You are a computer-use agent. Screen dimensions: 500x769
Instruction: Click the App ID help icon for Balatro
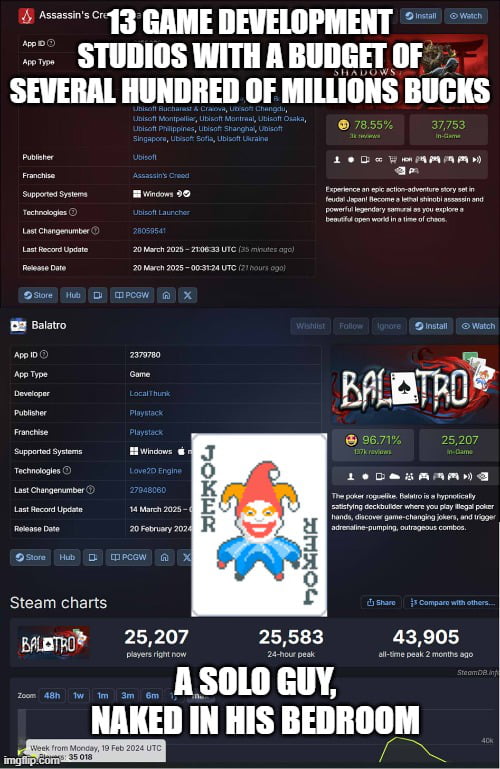click(44, 354)
